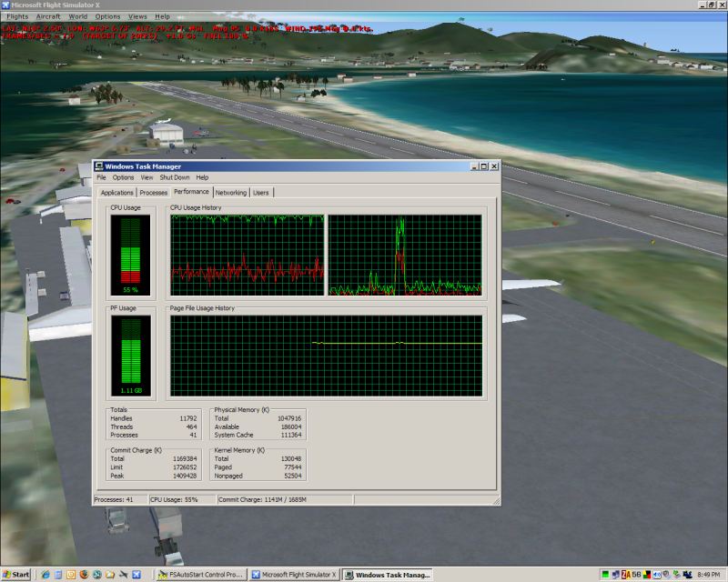Open Flight Simulator Aircraft menu
This screenshot has width=728, height=582.
(48, 16)
